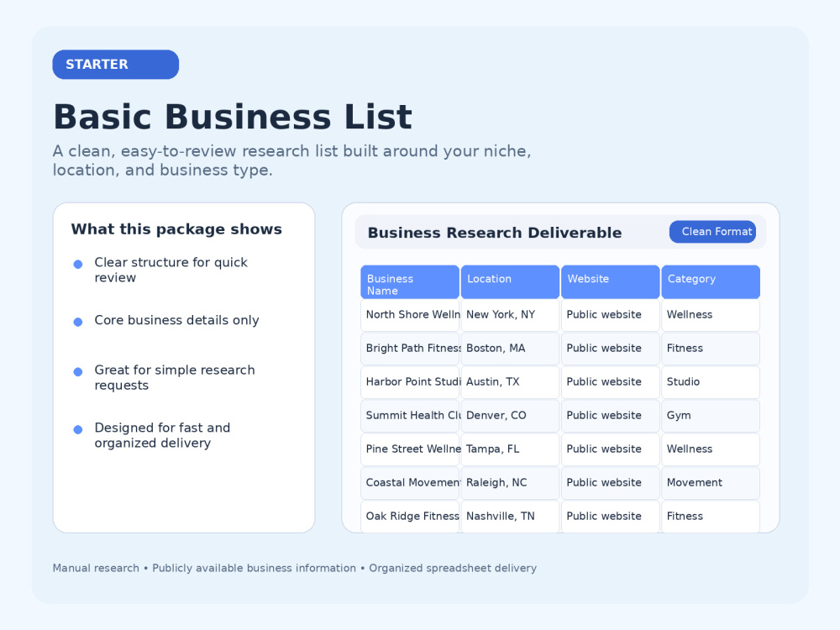Screen dimensions: 840x630
Task: Select the Harbor Point Studi cell
Action: (410, 382)
